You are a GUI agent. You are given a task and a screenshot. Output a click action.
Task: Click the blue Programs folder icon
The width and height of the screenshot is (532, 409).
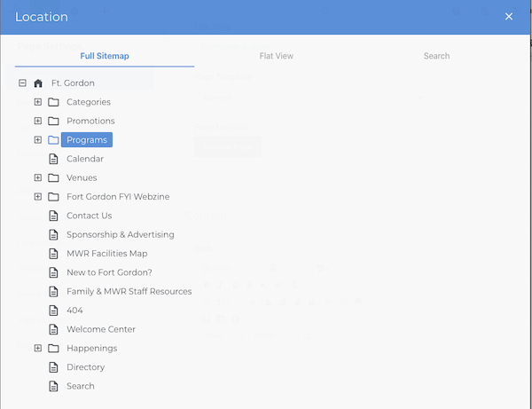[53, 140]
